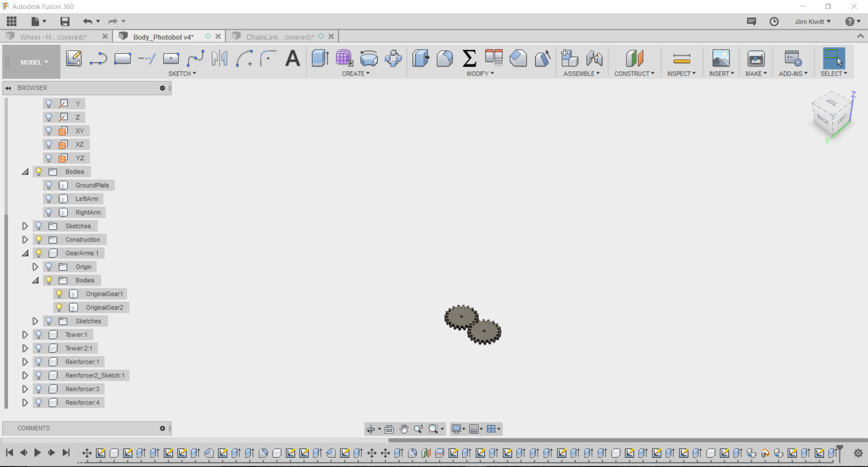
Task: Click the Joint icon in Assemble
Action: click(x=594, y=58)
